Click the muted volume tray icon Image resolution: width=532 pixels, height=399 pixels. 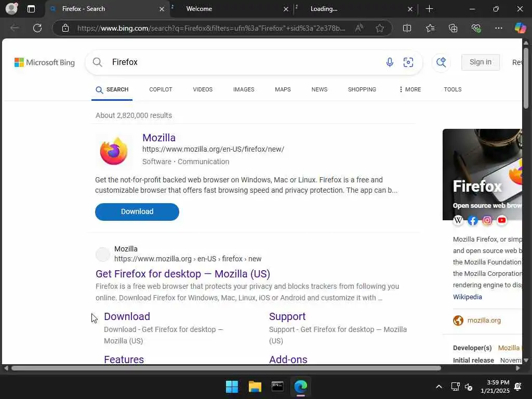pos(469,387)
